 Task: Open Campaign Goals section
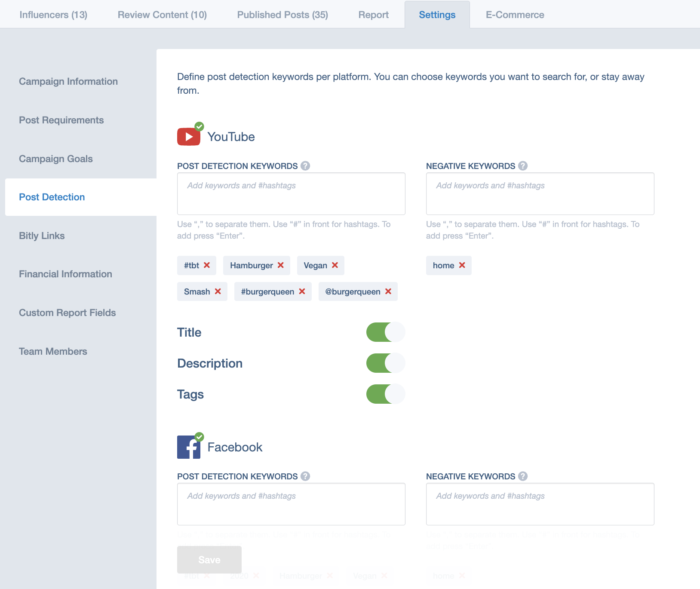tap(56, 159)
